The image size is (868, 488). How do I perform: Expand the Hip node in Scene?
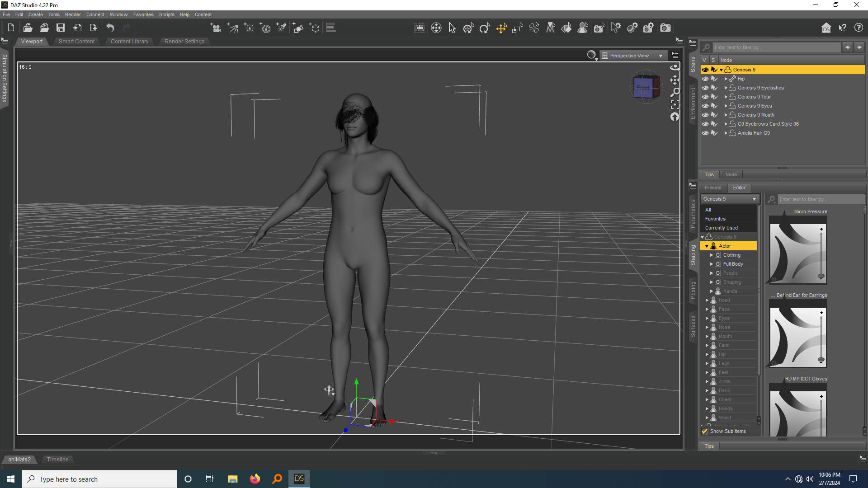point(726,79)
